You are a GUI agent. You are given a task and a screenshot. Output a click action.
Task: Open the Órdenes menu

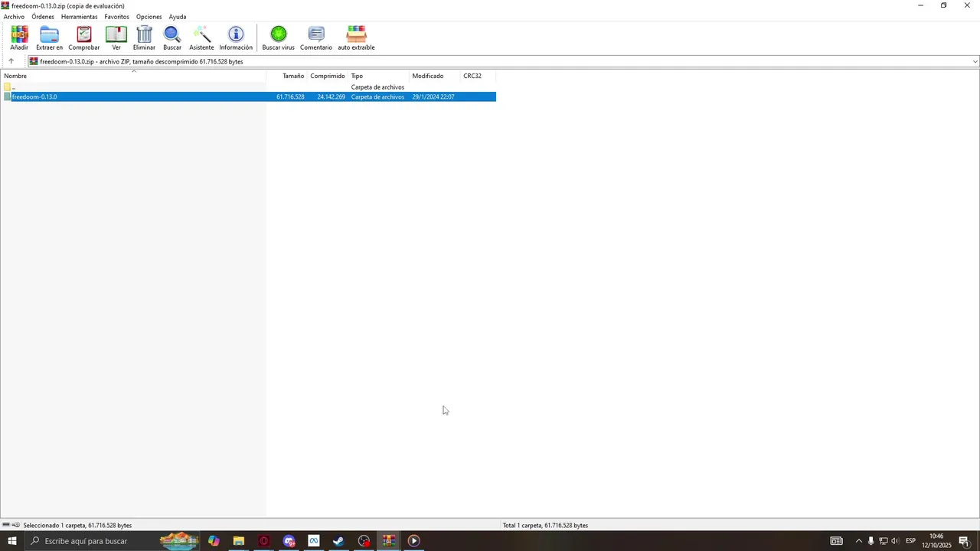[x=43, y=17]
